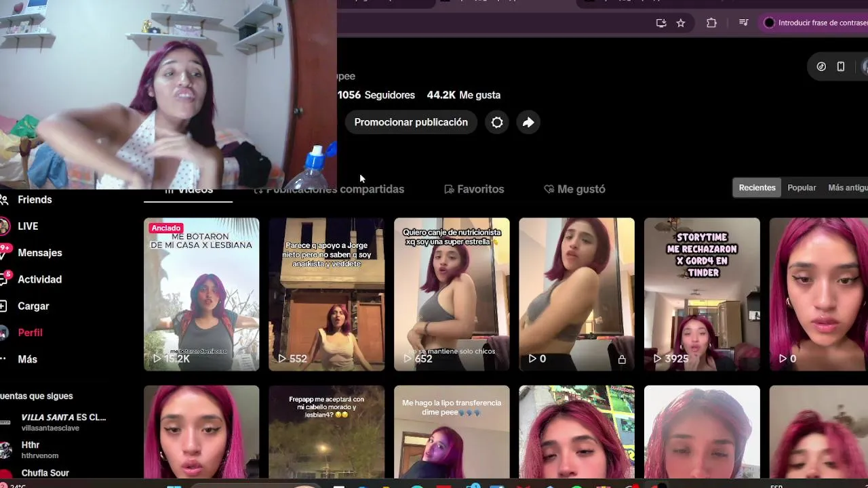Sort videos by Recientes
This screenshot has width=868, height=488.
(x=757, y=188)
